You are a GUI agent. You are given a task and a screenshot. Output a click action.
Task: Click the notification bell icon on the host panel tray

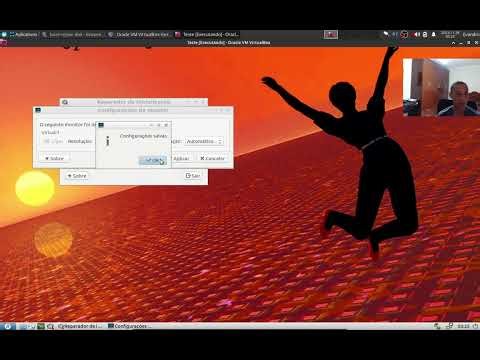(x=434, y=34)
